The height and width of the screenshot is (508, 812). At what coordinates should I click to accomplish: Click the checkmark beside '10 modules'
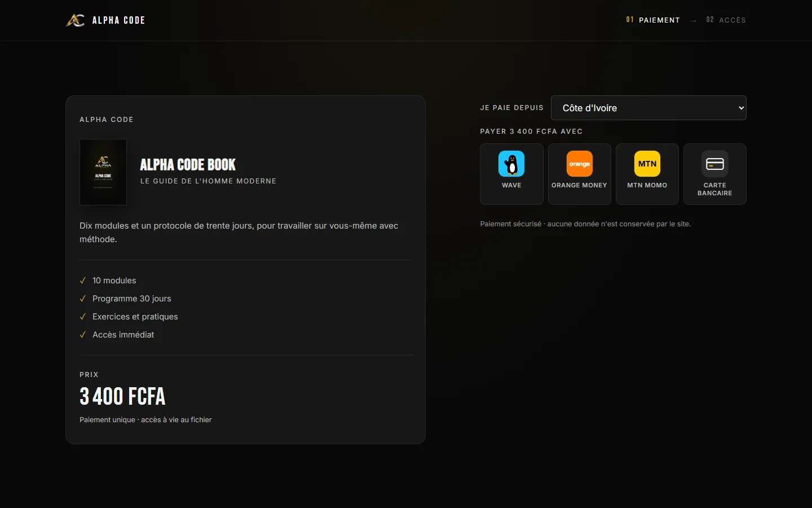[x=83, y=281]
